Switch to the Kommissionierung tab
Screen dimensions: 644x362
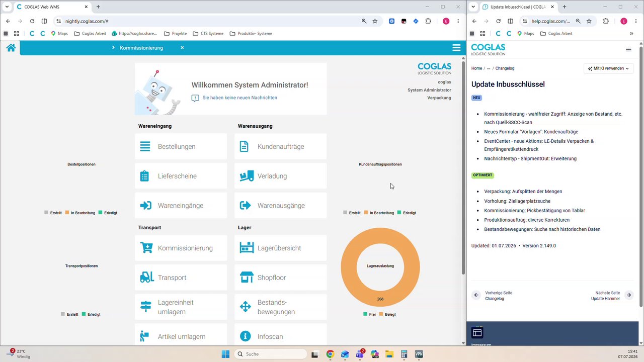coord(141,48)
